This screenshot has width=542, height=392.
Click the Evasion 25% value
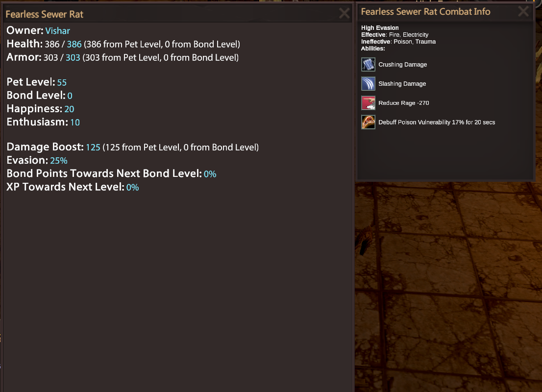tap(59, 161)
